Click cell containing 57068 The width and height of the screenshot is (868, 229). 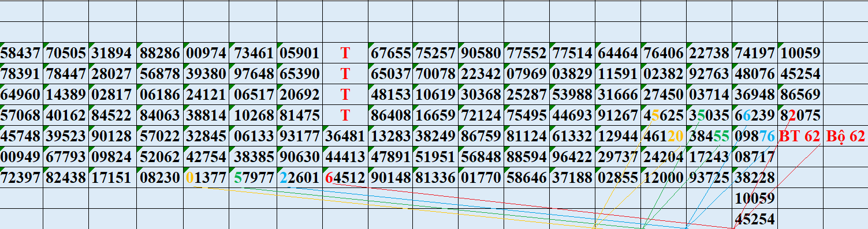21,115
